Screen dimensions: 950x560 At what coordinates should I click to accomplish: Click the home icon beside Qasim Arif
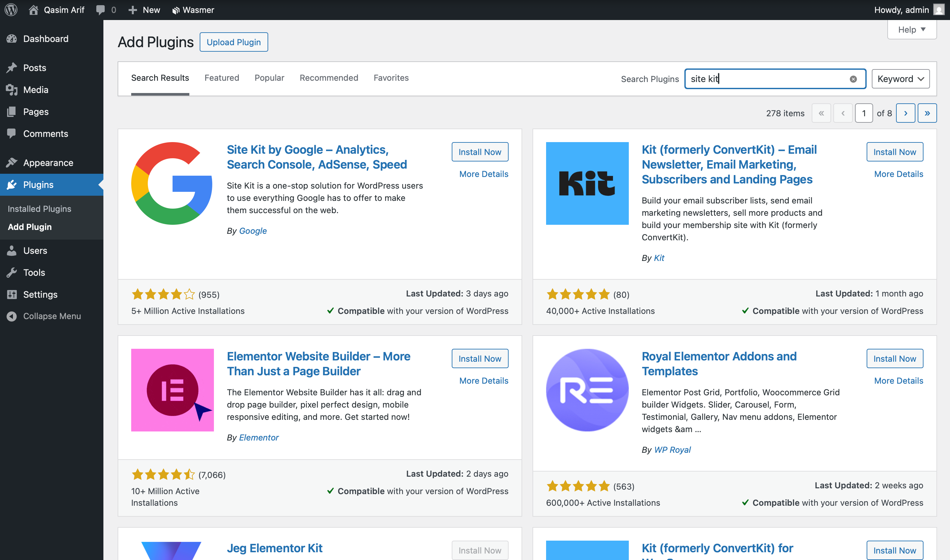34,10
